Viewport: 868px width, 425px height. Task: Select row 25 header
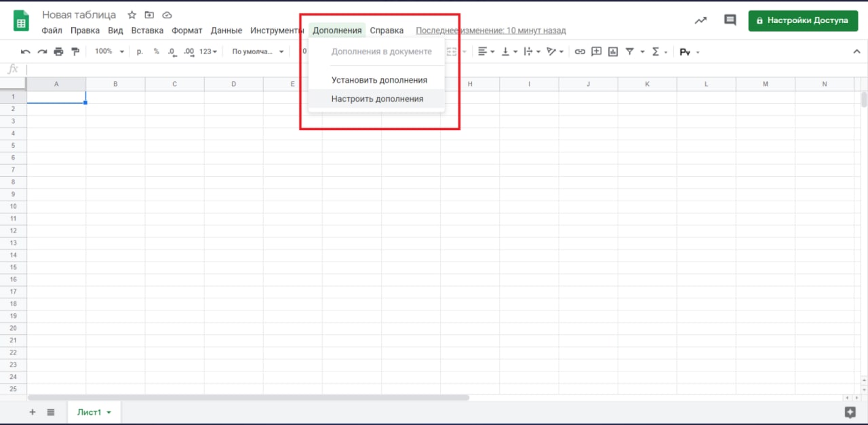(14, 389)
